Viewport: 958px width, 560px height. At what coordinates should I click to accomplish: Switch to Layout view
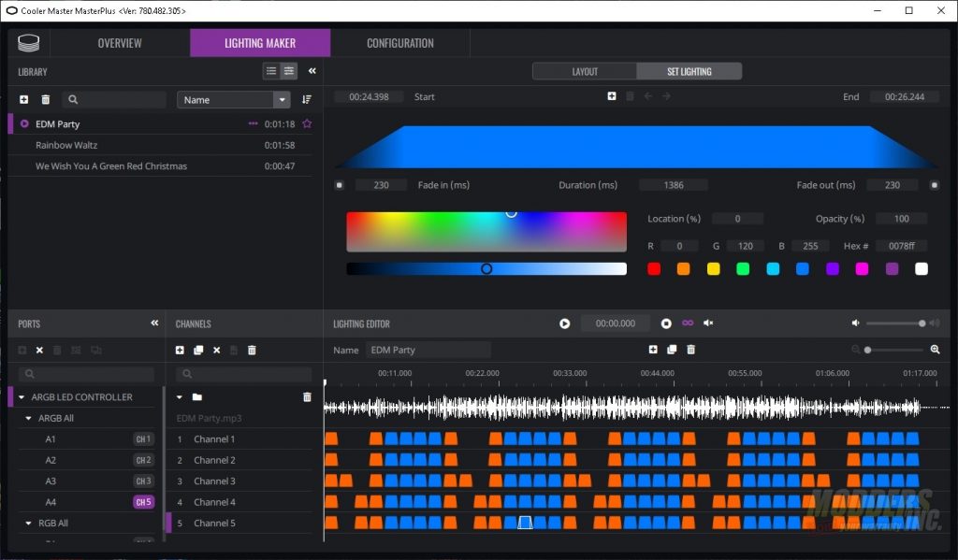pos(585,71)
